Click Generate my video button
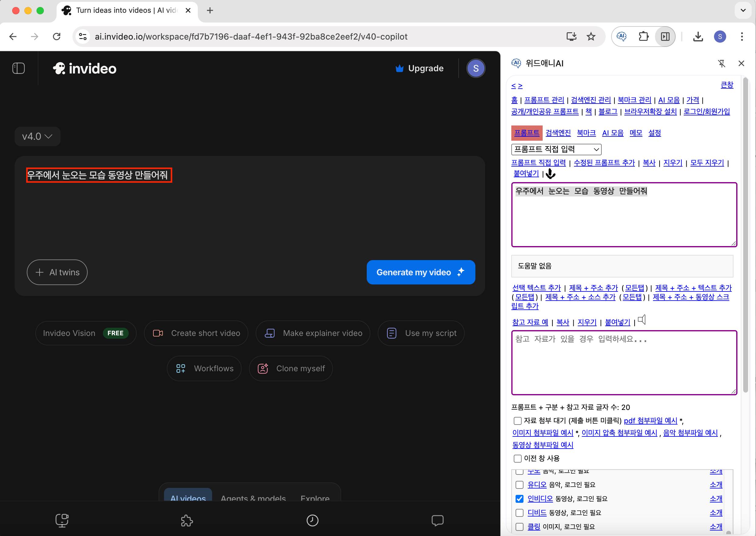 tap(421, 272)
